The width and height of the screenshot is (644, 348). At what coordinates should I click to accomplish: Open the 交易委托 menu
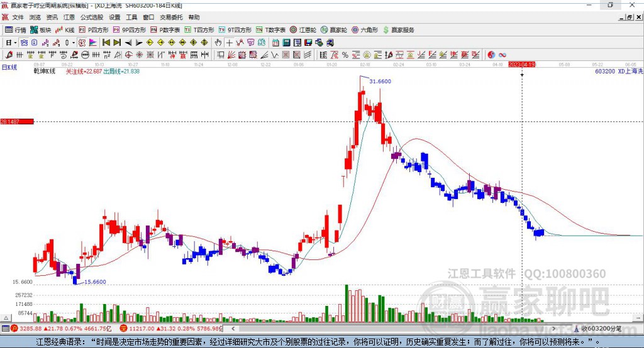[171, 17]
